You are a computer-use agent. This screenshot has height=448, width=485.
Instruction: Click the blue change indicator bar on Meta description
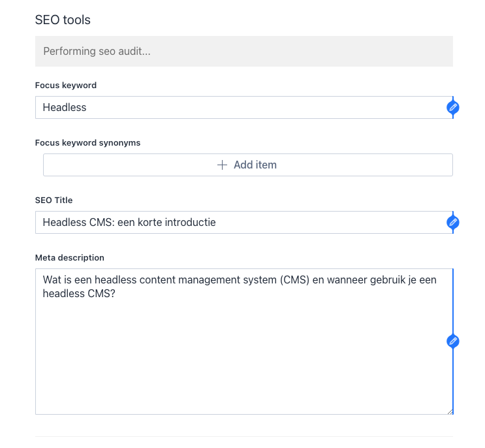pos(453,342)
